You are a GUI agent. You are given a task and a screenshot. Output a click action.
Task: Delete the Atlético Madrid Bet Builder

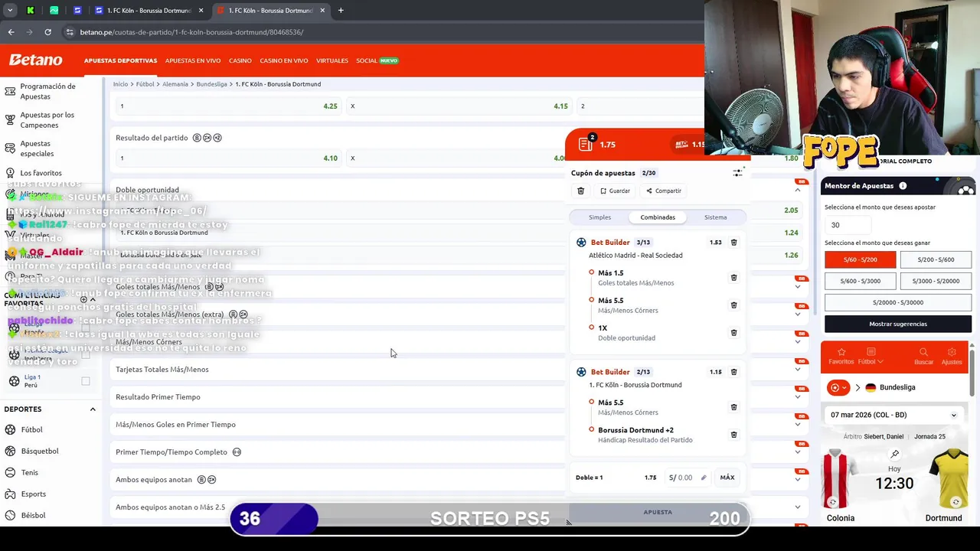[x=733, y=243]
